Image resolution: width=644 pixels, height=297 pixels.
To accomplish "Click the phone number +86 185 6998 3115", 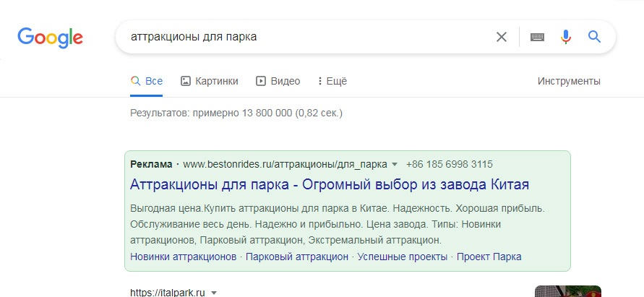I will [x=450, y=165].
